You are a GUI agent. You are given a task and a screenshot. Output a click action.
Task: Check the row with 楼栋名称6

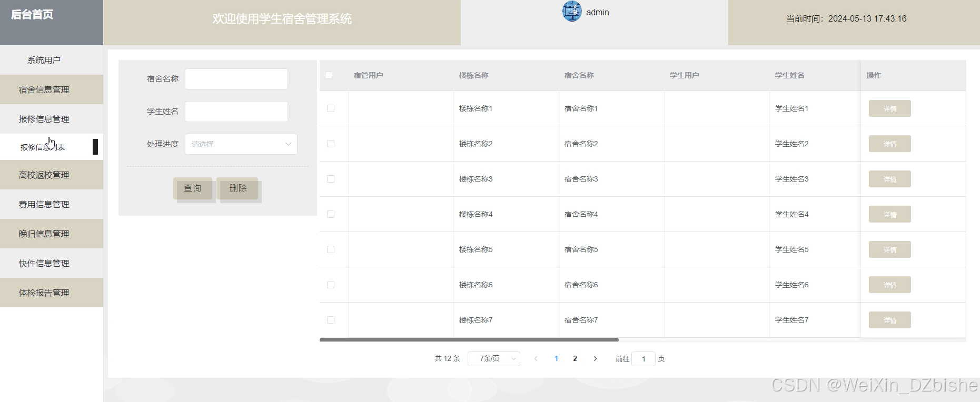pos(331,285)
